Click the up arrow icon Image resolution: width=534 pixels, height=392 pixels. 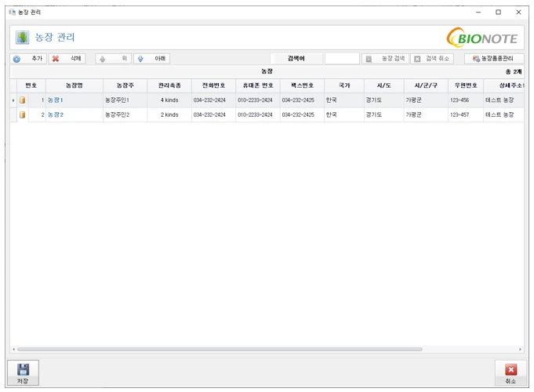(102, 59)
